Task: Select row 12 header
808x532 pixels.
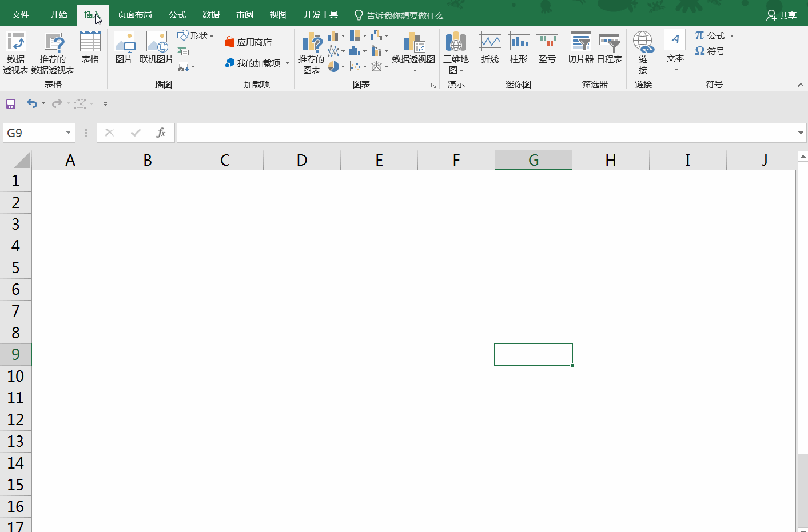Action: tap(15, 419)
